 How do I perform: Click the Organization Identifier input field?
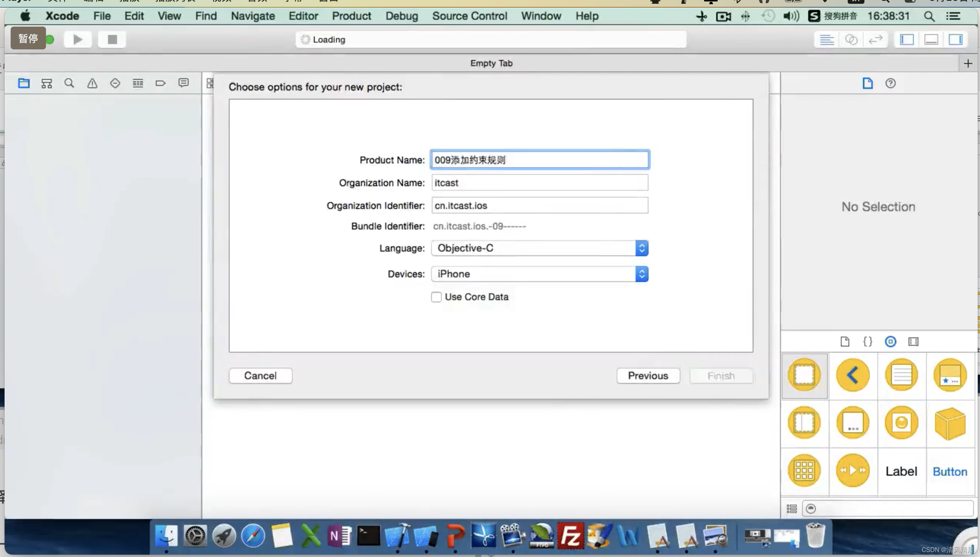tap(539, 204)
